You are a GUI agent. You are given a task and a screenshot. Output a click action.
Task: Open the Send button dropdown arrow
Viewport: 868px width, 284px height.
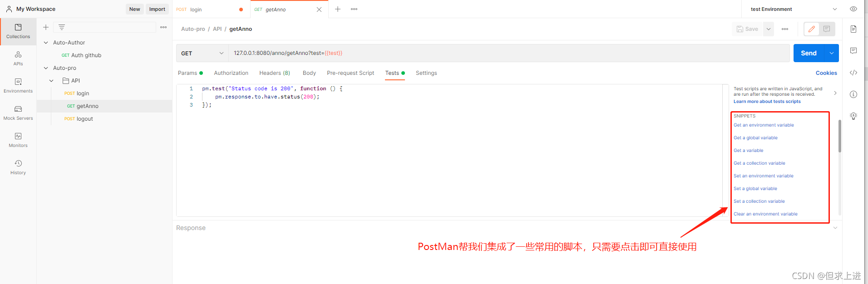tap(832, 53)
